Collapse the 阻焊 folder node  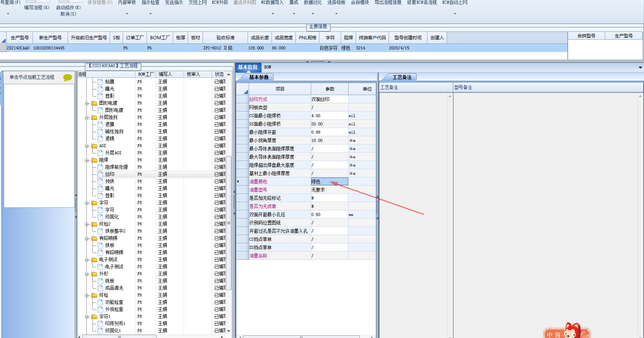[87, 160]
